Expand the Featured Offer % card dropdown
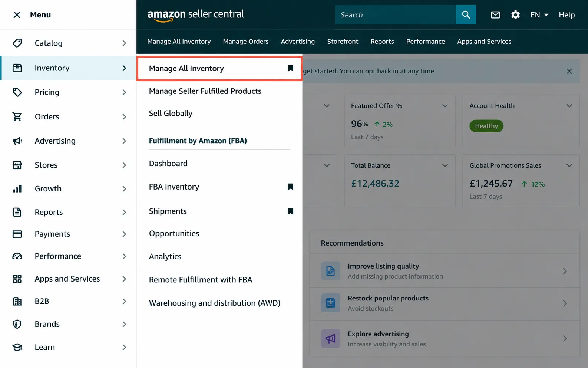Screen dimensions: 588x368 pyautogui.click(x=445, y=106)
